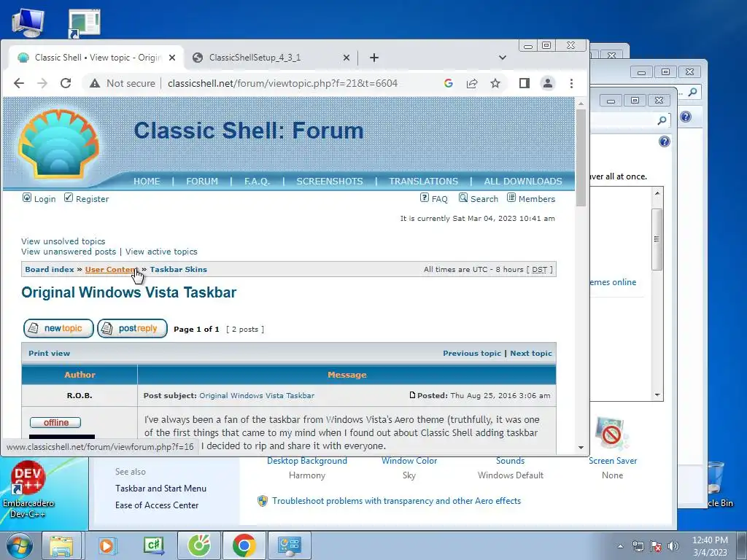
Task: Open a new Chrome tab
Action: [x=374, y=58]
